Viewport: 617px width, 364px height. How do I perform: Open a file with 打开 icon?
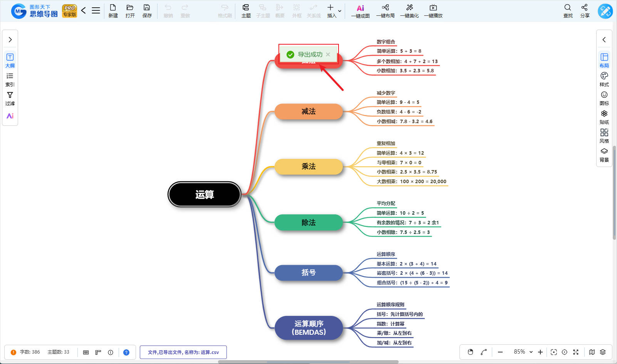(130, 11)
